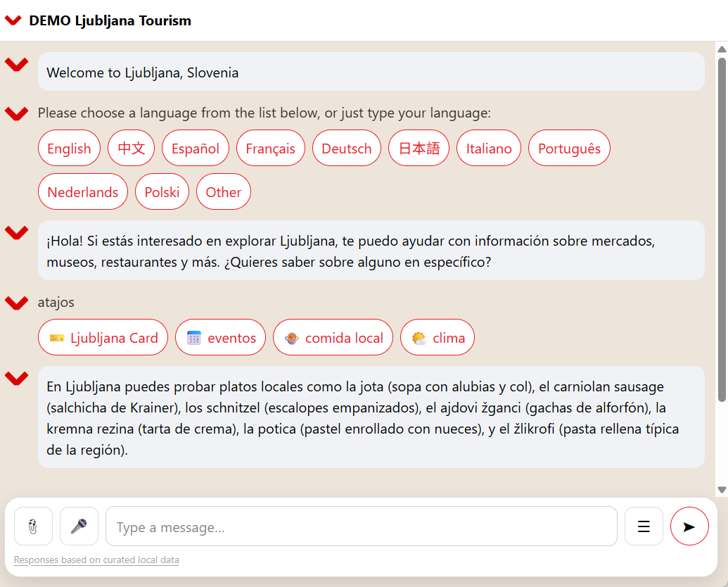Pick Français from the language list
The image size is (728, 587).
click(x=271, y=149)
